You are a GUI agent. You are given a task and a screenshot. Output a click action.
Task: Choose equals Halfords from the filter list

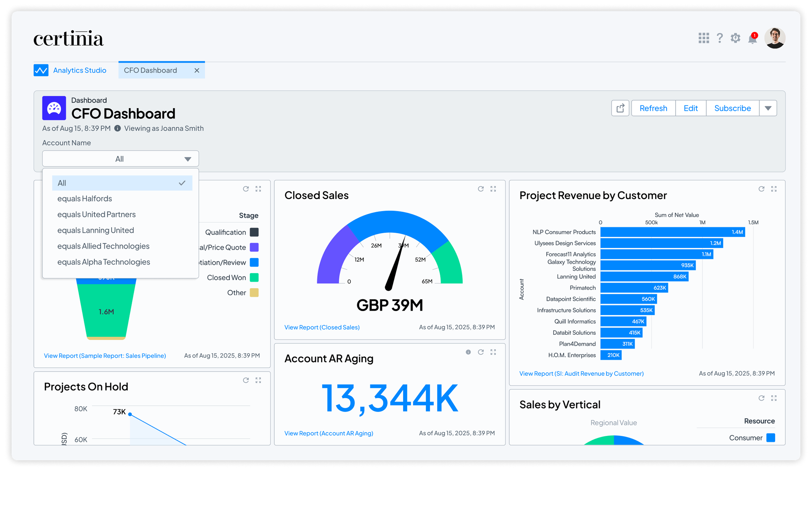pos(85,198)
